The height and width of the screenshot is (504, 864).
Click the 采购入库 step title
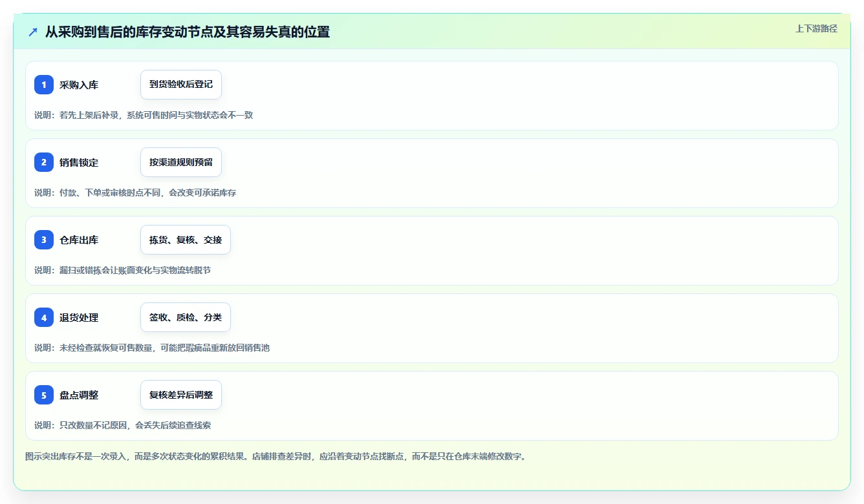coord(79,85)
